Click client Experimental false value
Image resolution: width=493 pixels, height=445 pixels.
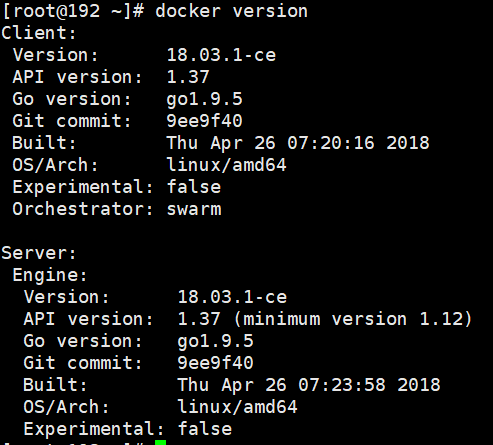pyautogui.click(x=194, y=187)
